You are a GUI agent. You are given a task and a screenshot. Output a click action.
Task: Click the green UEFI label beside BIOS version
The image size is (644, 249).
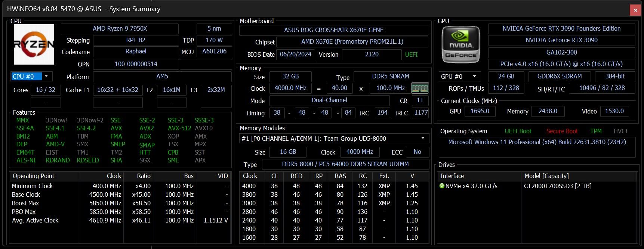point(411,55)
